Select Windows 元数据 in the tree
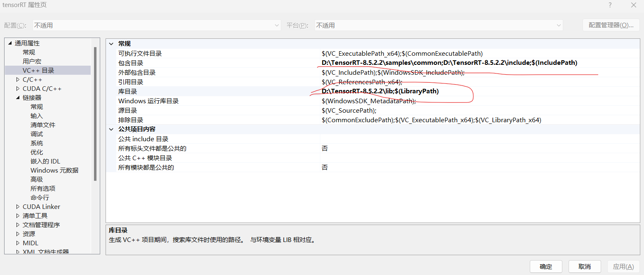 pyautogui.click(x=54, y=171)
